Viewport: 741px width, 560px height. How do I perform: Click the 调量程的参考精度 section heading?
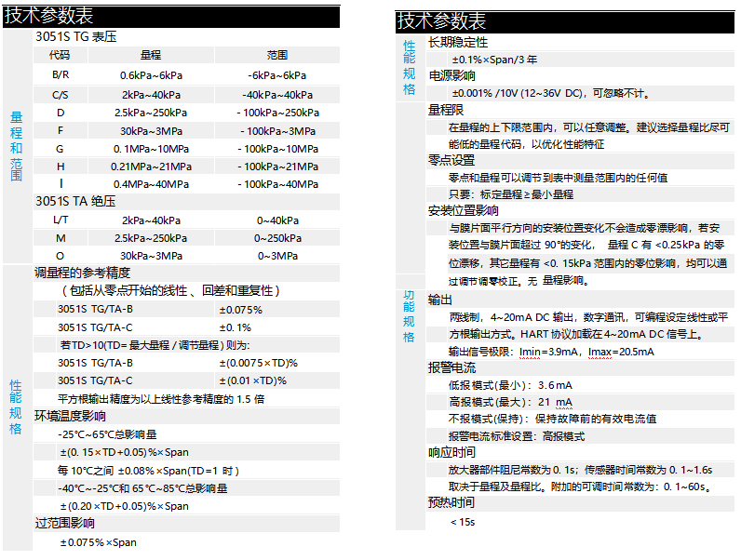(82, 273)
